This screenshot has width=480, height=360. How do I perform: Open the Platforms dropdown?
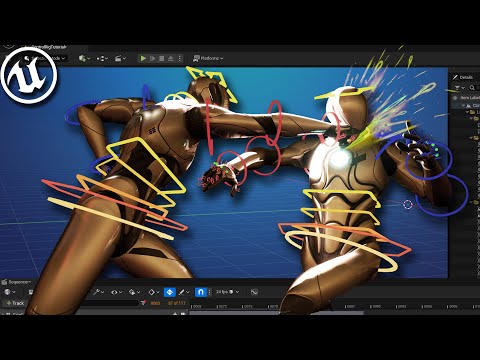click(208, 58)
